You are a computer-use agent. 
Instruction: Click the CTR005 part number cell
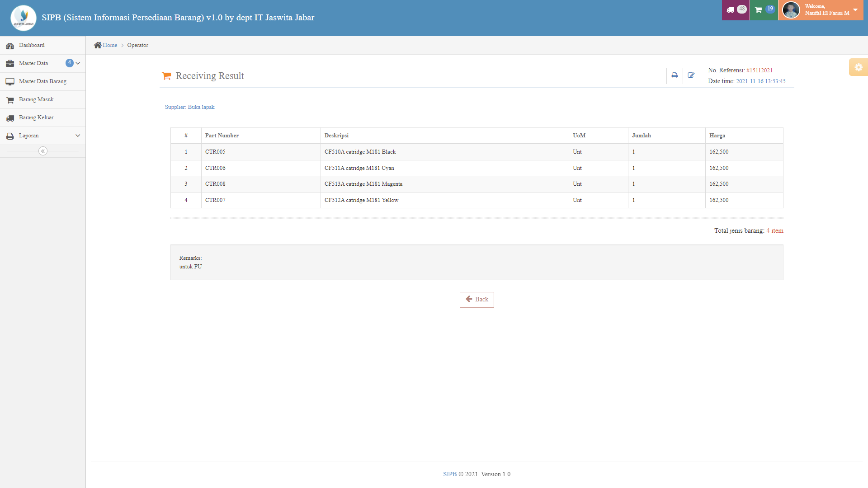tap(215, 152)
